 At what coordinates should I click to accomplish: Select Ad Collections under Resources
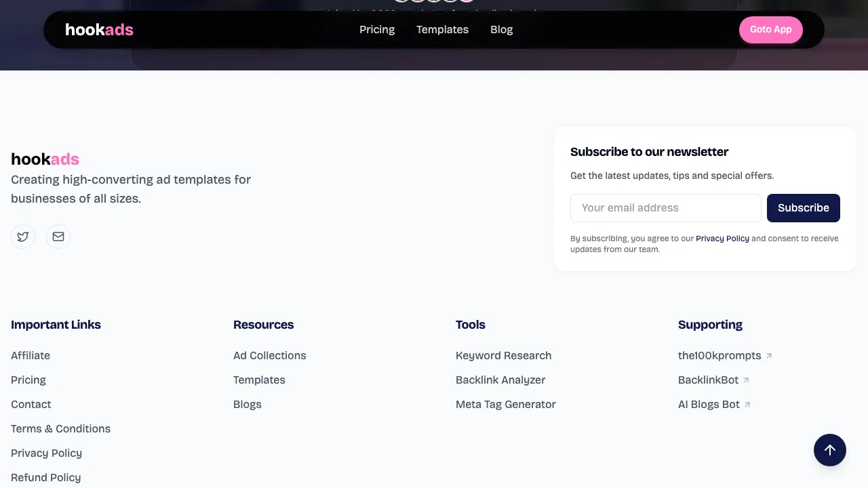coord(269,355)
